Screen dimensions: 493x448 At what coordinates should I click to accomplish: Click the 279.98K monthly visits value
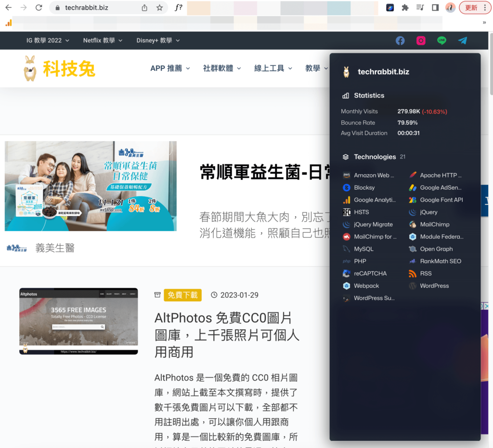[x=409, y=111]
